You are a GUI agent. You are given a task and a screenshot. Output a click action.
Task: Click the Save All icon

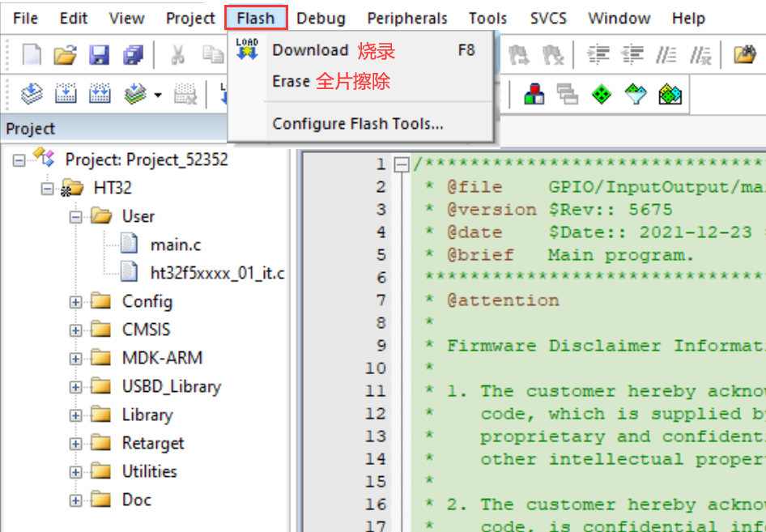(x=133, y=55)
